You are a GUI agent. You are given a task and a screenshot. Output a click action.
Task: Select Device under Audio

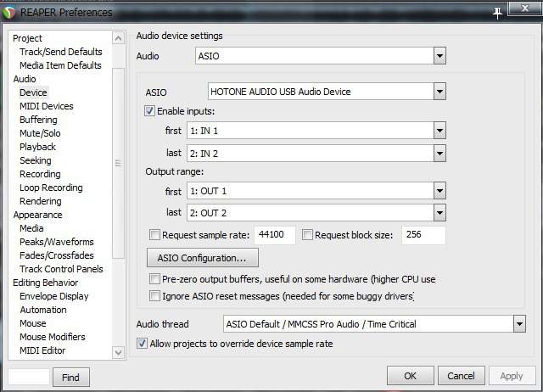pos(33,92)
